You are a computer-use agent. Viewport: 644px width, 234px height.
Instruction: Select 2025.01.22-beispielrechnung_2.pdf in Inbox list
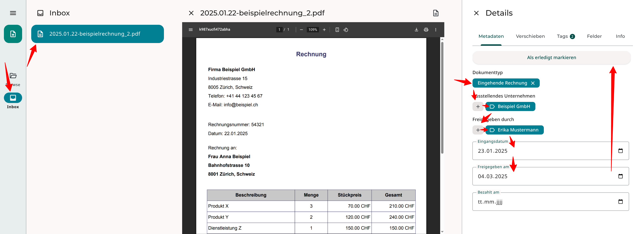click(x=97, y=34)
